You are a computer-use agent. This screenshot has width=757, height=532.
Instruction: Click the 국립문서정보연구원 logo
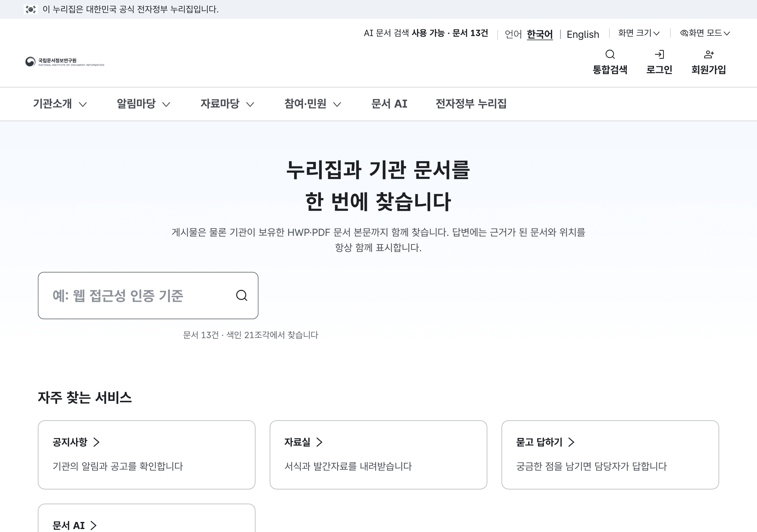(65, 62)
